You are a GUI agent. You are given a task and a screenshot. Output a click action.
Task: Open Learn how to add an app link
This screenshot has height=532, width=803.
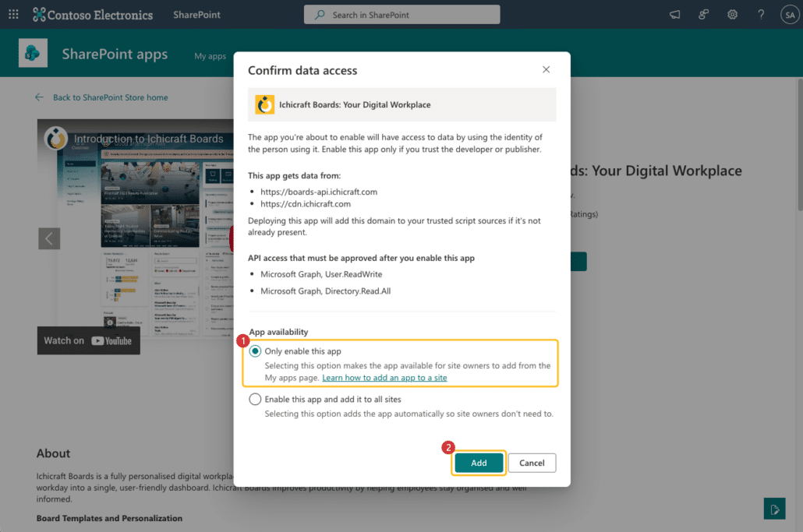click(x=384, y=378)
